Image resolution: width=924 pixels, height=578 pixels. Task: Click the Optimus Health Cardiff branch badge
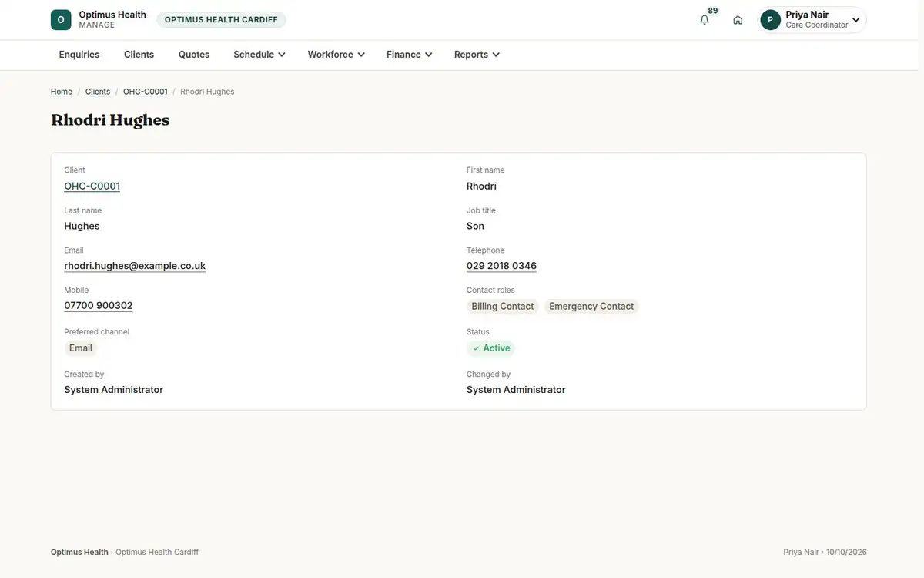(x=221, y=20)
